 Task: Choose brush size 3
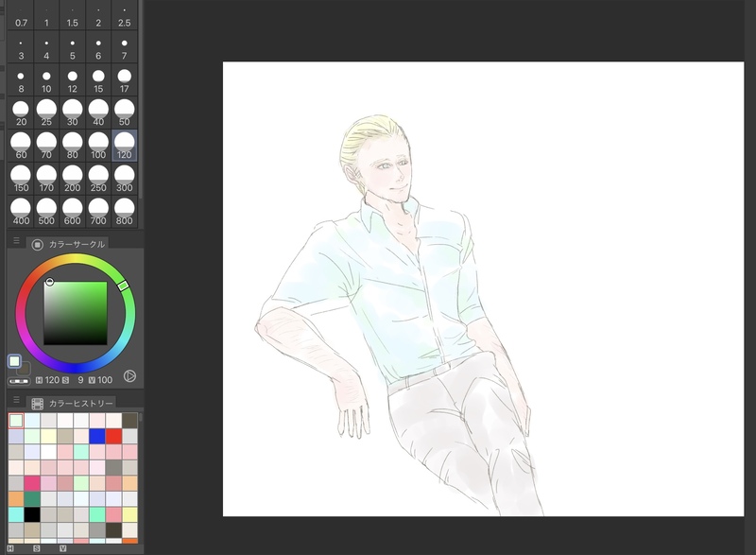[x=21, y=46]
